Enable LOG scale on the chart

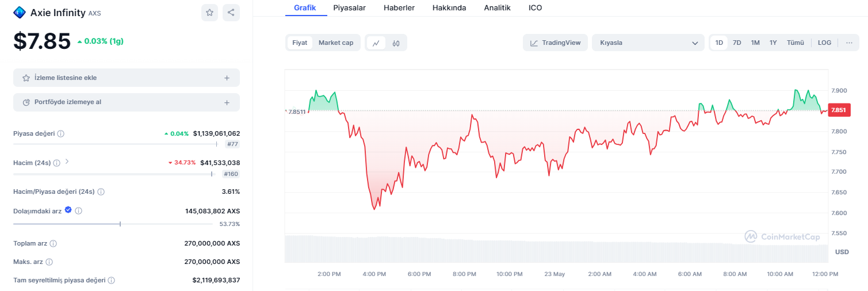[824, 43]
